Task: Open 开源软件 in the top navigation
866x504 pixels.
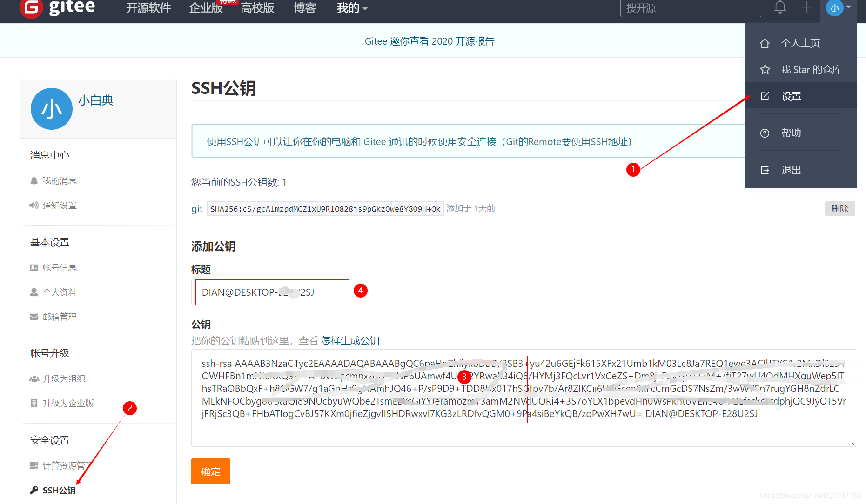Action: click(148, 8)
